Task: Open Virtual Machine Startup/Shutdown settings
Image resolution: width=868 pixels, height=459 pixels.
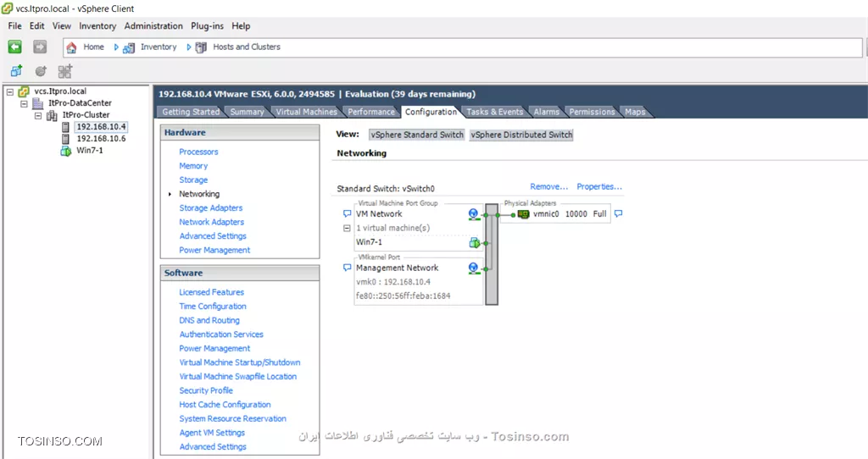Action: (240, 362)
